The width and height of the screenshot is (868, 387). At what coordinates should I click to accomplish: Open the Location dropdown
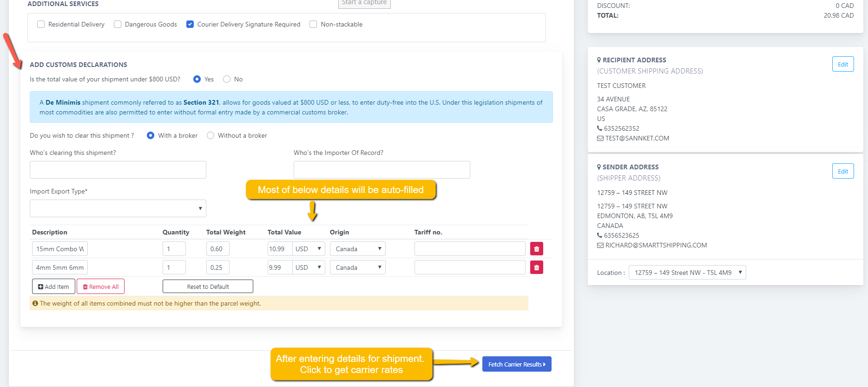click(x=687, y=273)
